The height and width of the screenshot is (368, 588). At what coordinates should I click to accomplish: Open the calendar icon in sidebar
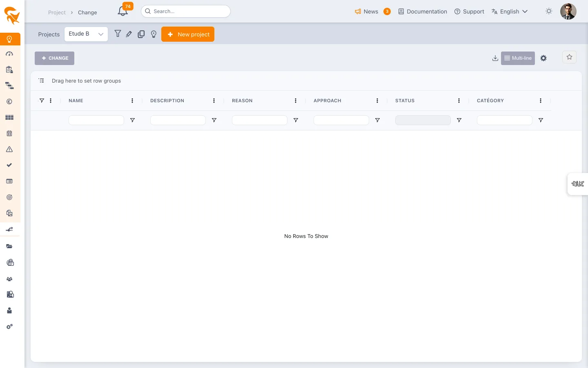(x=9, y=133)
